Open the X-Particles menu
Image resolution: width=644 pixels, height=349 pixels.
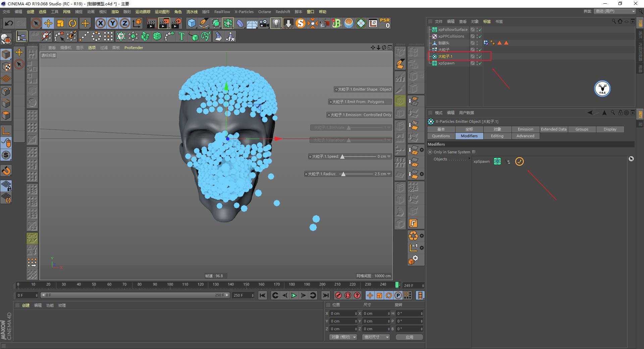(244, 12)
